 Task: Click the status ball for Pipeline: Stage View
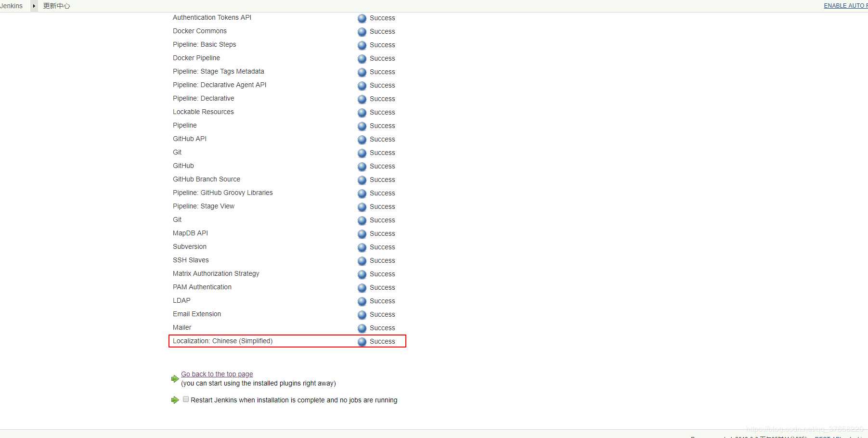point(362,207)
